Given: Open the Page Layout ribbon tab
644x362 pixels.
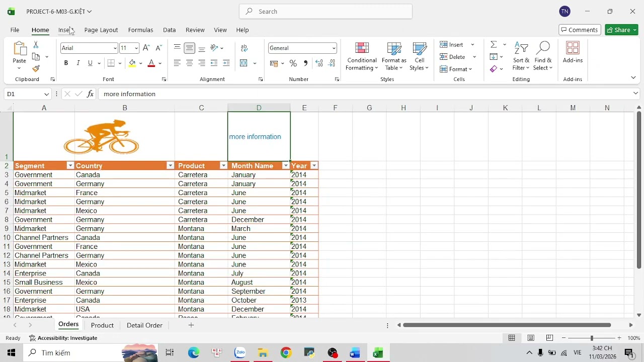Looking at the screenshot, I should coord(101,30).
